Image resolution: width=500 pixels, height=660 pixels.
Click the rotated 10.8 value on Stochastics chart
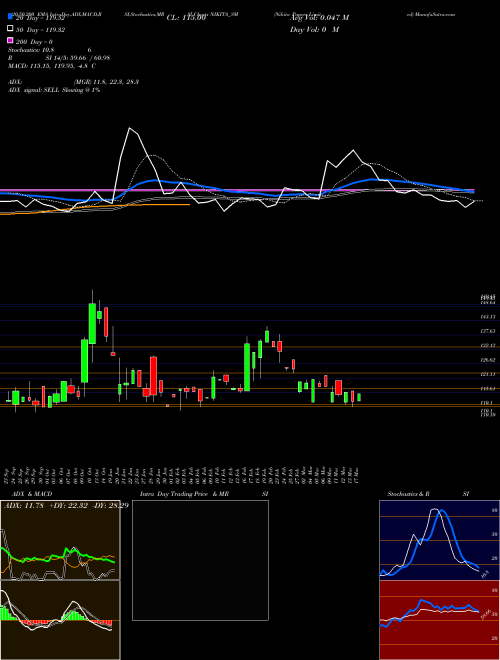tap(485, 574)
